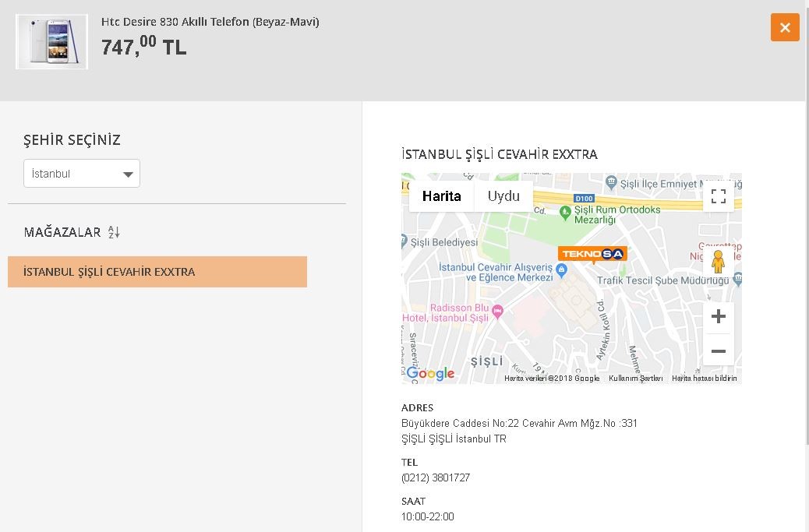
Task: Click the Google logo on map
Action: pyautogui.click(x=430, y=373)
